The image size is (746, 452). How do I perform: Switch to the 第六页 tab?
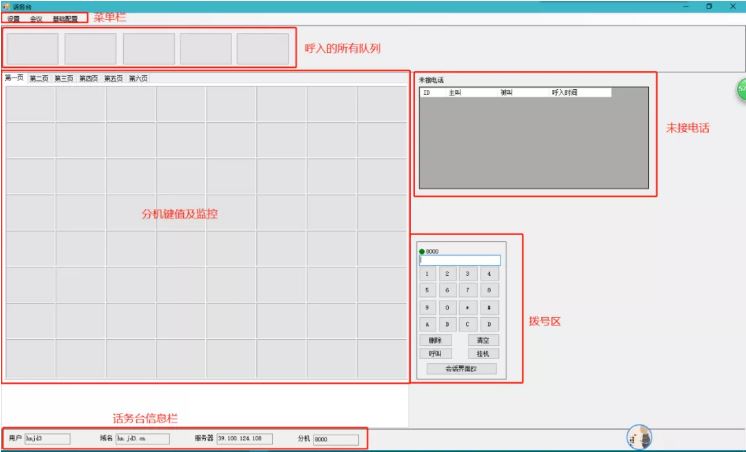(138, 78)
